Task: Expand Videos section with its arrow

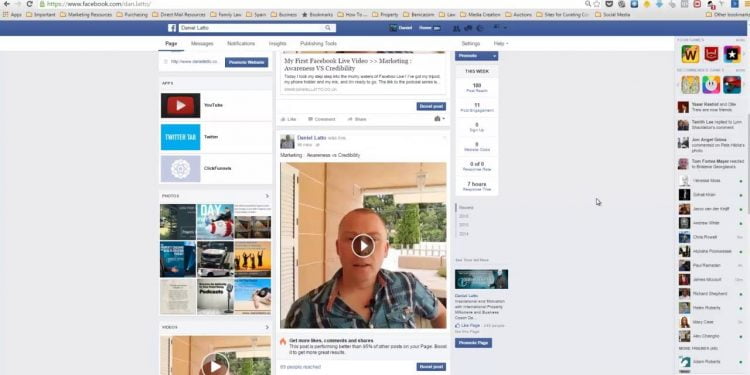Action: 267,327
